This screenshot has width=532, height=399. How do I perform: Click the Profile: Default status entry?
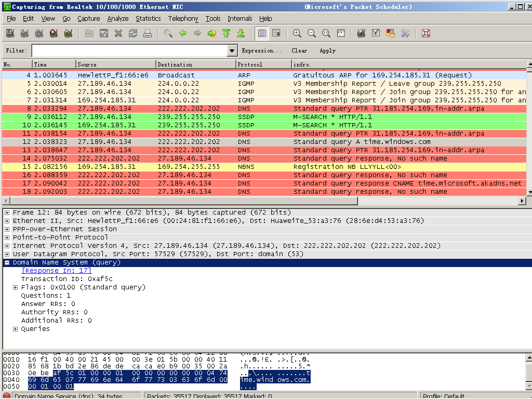[444, 396]
